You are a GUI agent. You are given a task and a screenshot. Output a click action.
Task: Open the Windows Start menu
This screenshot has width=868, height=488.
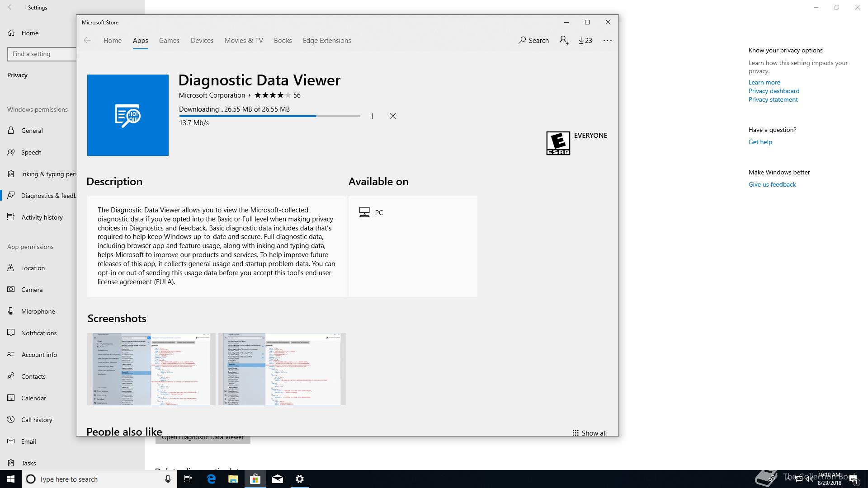[11, 479]
